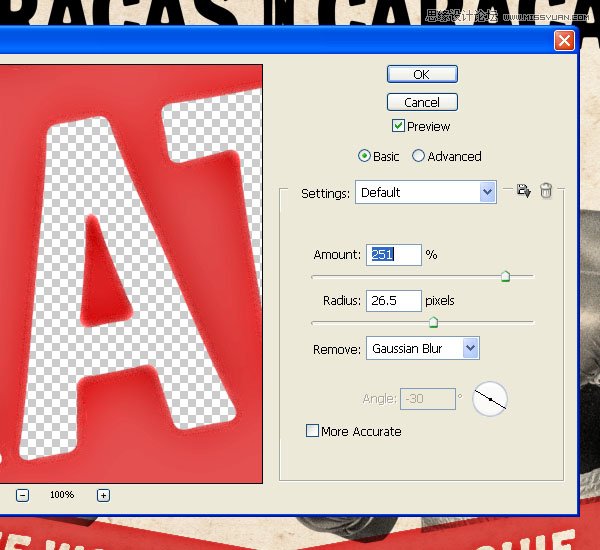Click the delete settings trash icon
This screenshot has width=600, height=550.
(546, 190)
